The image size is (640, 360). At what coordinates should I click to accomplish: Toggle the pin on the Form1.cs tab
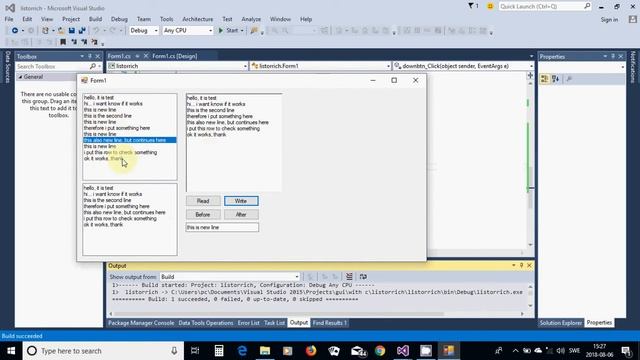[138, 56]
